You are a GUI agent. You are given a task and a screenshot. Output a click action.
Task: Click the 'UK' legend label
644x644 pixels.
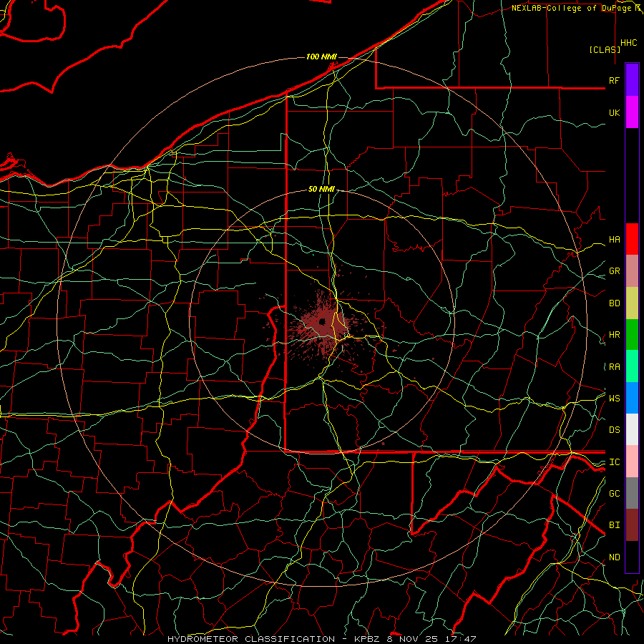614,112
